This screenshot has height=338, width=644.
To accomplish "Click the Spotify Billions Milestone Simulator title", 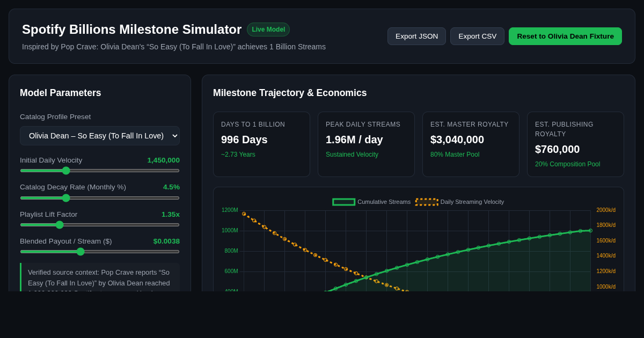I will tap(131, 30).
